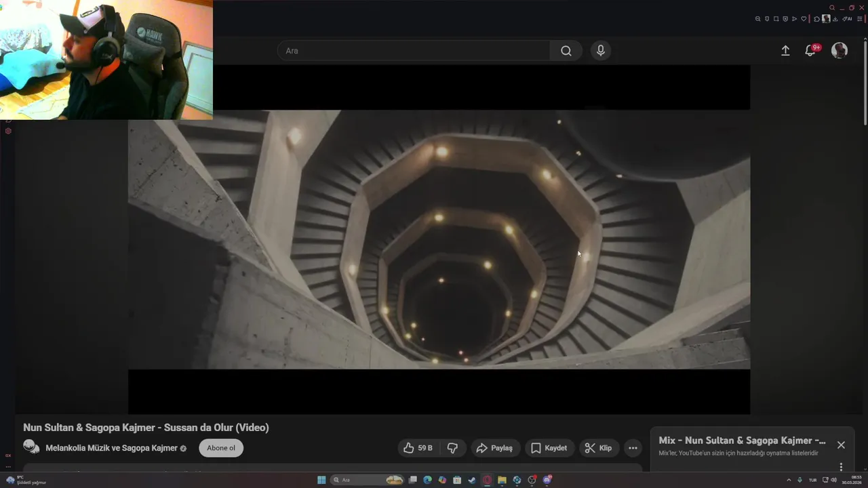Switch to Opera GX on the taskbar
868x488 pixels.
(487, 480)
